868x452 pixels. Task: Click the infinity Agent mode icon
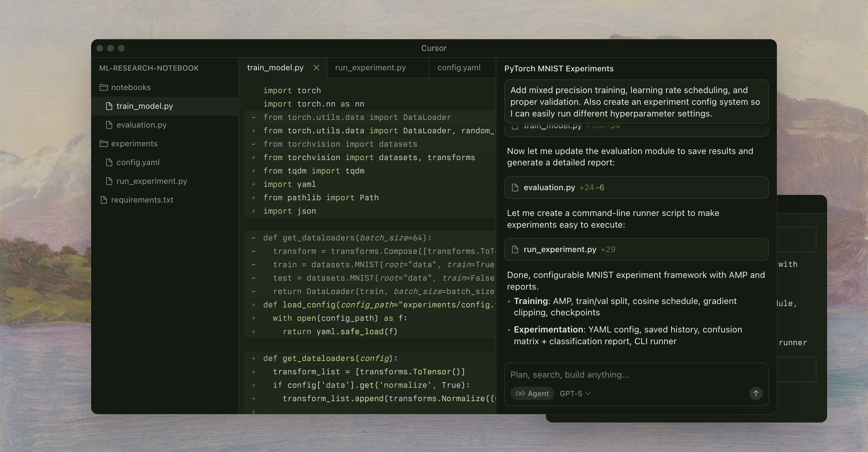[x=520, y=393]
